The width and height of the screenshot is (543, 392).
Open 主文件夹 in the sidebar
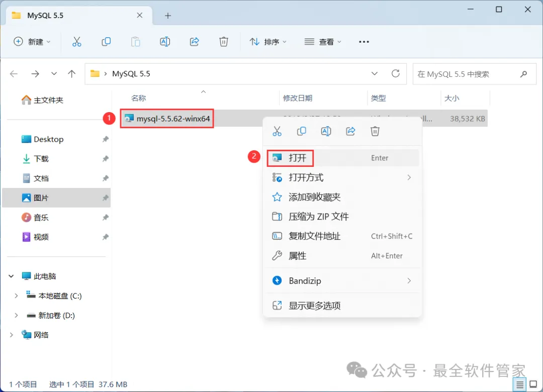pyautogui.click(x=42, y=100)
